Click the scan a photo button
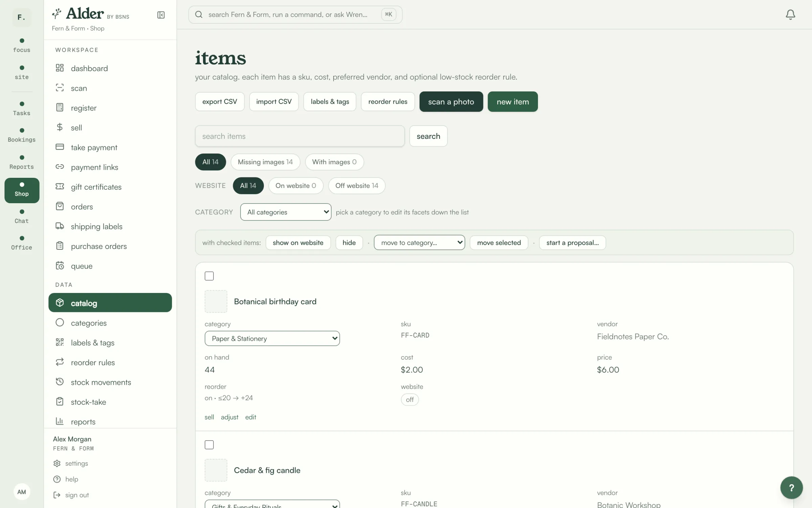812x508 pixels. coord(451,102)
